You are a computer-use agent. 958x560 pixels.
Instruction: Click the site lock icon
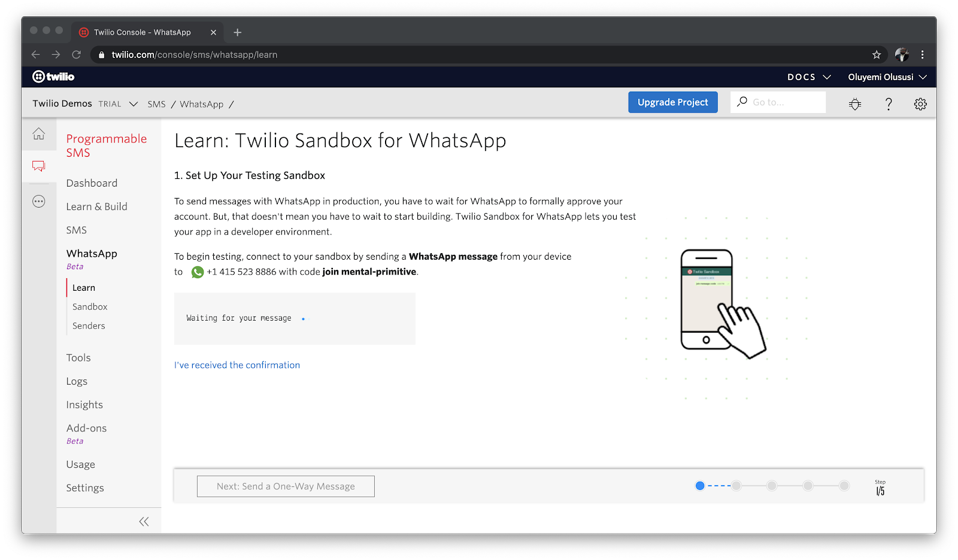(101, 54)
